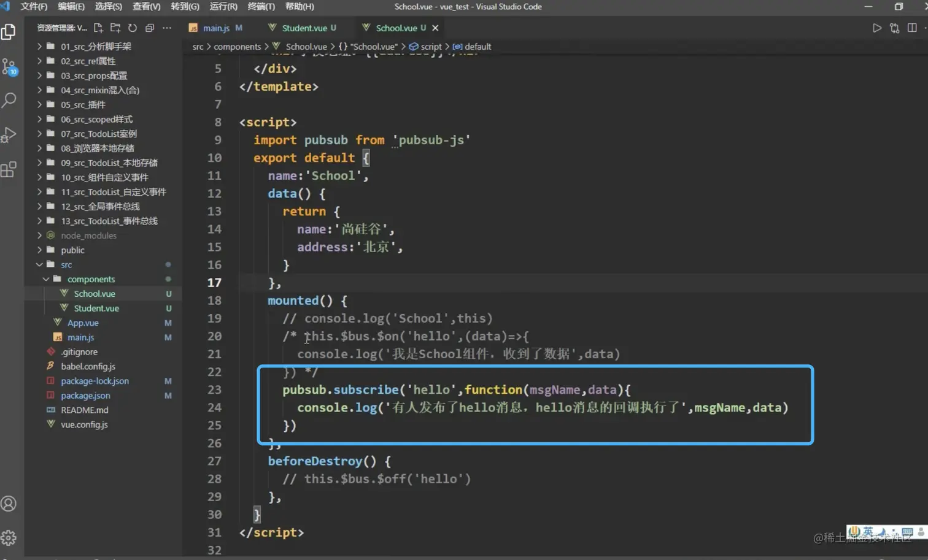Open the Extensions view icon
This screenshot has height=560, width=928.
[x=9, y=169]
